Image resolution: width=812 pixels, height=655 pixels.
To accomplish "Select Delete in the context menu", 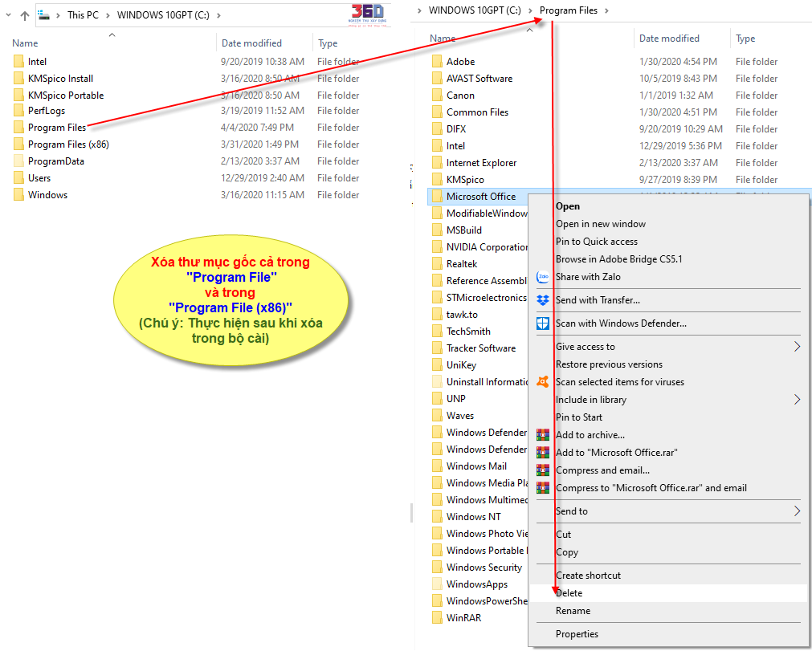I will point(569,593).
